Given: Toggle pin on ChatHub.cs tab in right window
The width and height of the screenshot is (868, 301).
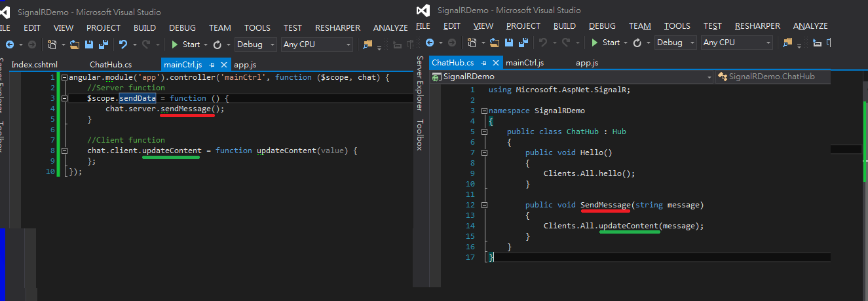Looking at the screenshot, I should (x=483, y=63).
